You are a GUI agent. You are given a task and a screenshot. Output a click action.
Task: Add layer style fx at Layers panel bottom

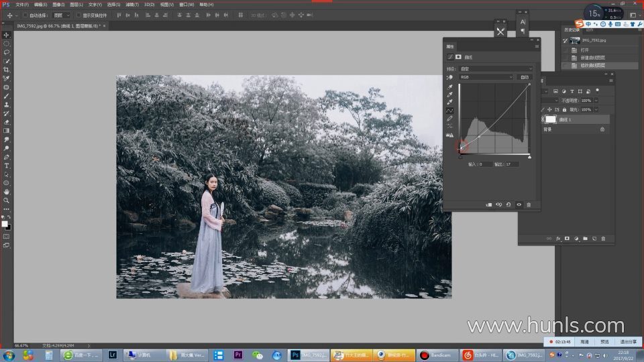558,239
